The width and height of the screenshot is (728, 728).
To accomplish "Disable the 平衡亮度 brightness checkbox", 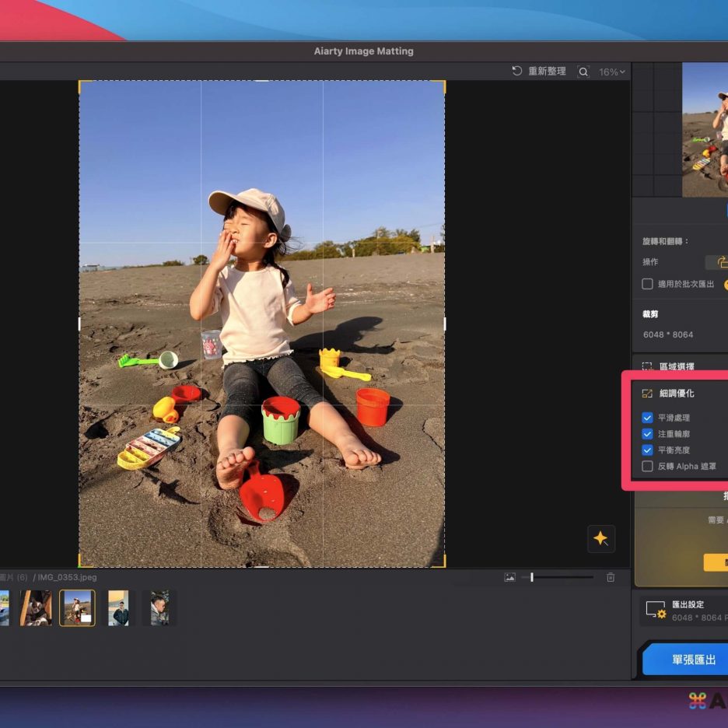I will (647, 450).
